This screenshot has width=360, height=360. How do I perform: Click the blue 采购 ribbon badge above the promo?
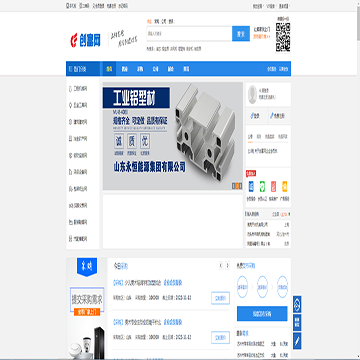click(87, 267)
